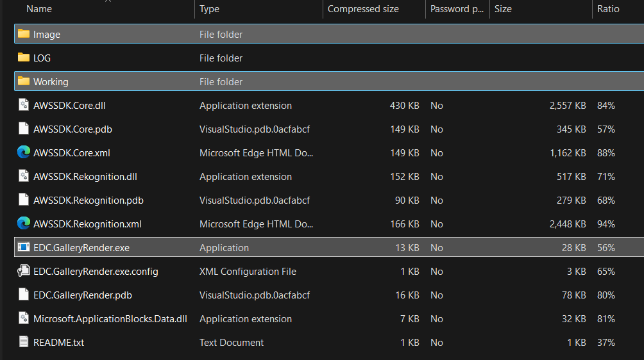Select the EDC.GalleryRender.exe file name

point(81,248)
